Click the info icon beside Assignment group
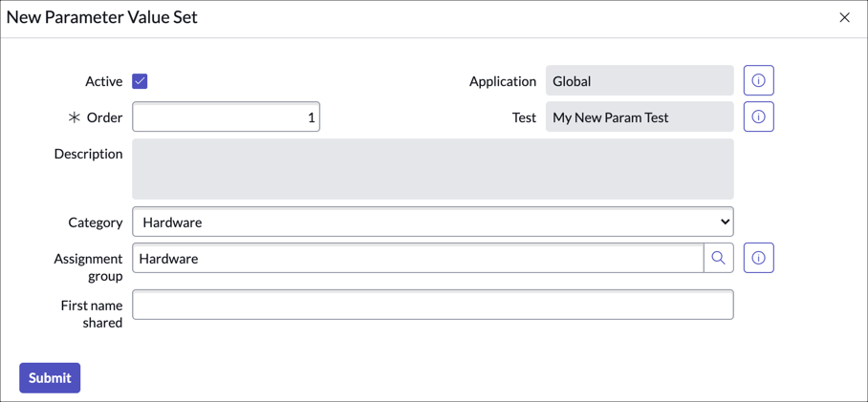 coord(758,258)
